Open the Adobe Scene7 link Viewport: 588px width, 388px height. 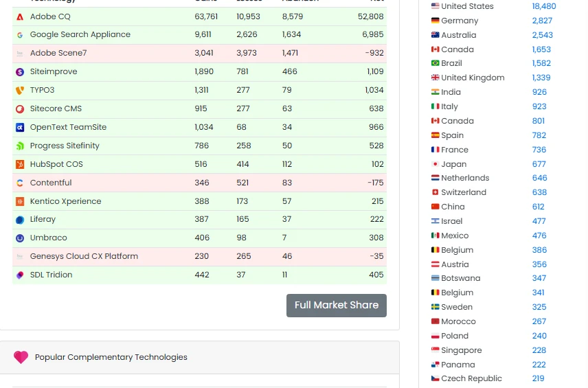click(x=58, y=53)
